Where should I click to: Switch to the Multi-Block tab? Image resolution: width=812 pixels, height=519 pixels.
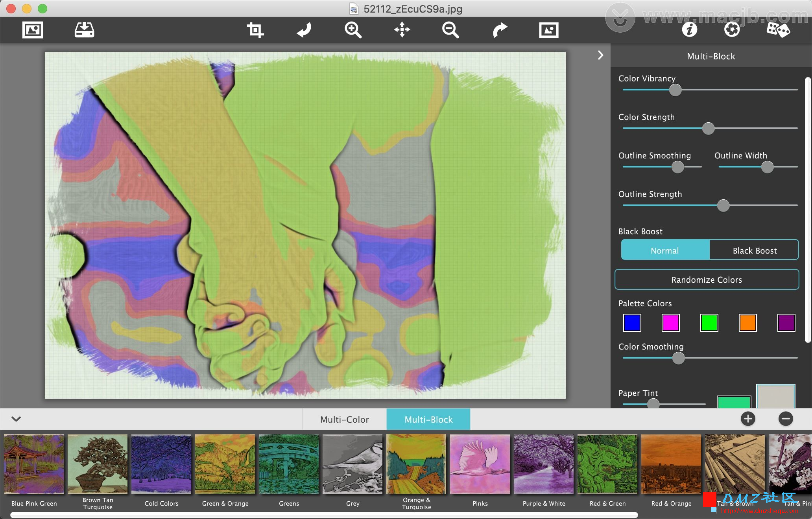(x=428, y=420)
